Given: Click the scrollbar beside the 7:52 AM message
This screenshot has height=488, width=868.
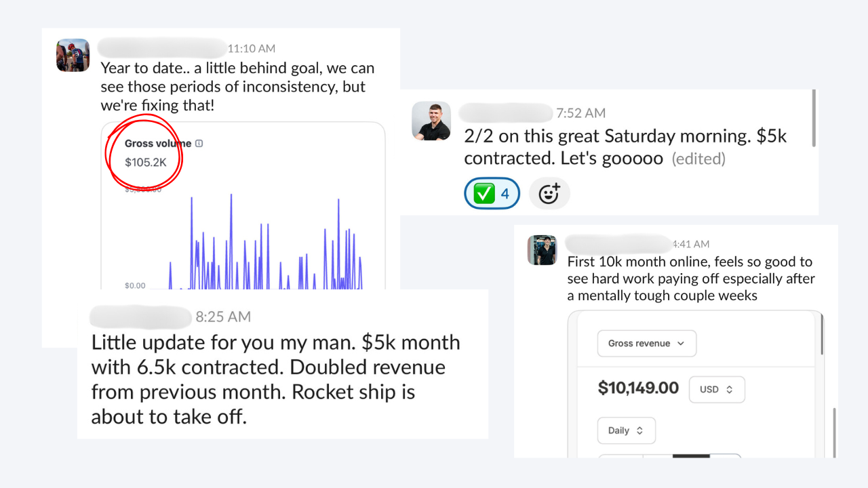Looking at the screenshot, I should pos(814,118).
